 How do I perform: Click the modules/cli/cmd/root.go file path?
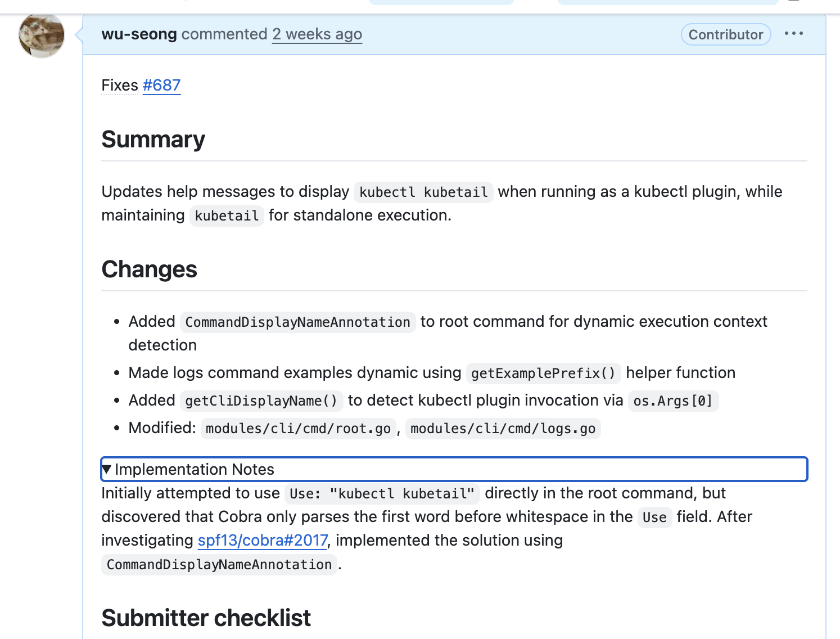coord(298,429)
